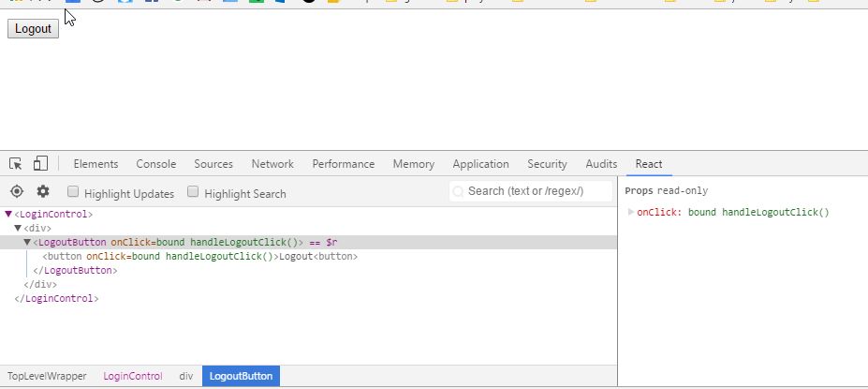868x389 pixels.
Task: Open the Sources tab
Action: pos(213,164)
